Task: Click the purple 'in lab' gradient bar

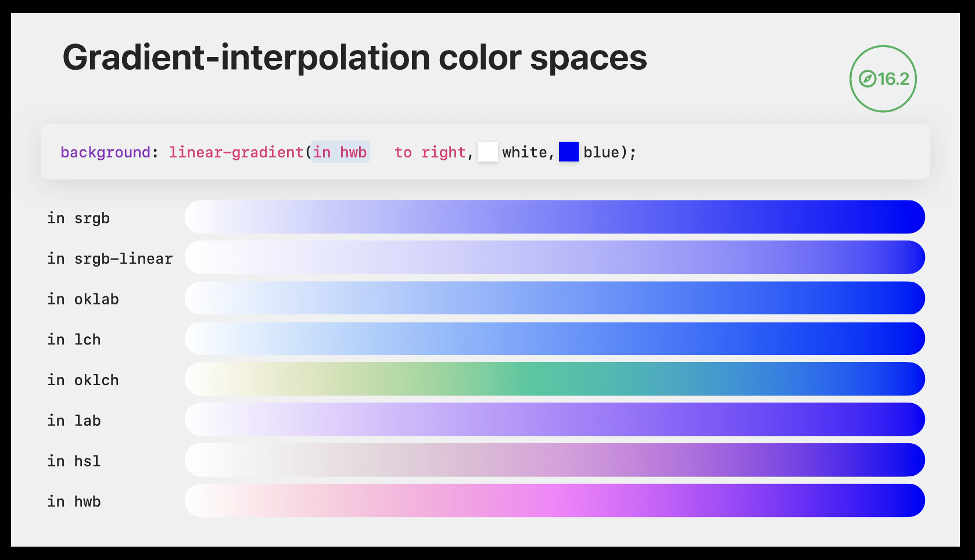Action: [555, 419]
